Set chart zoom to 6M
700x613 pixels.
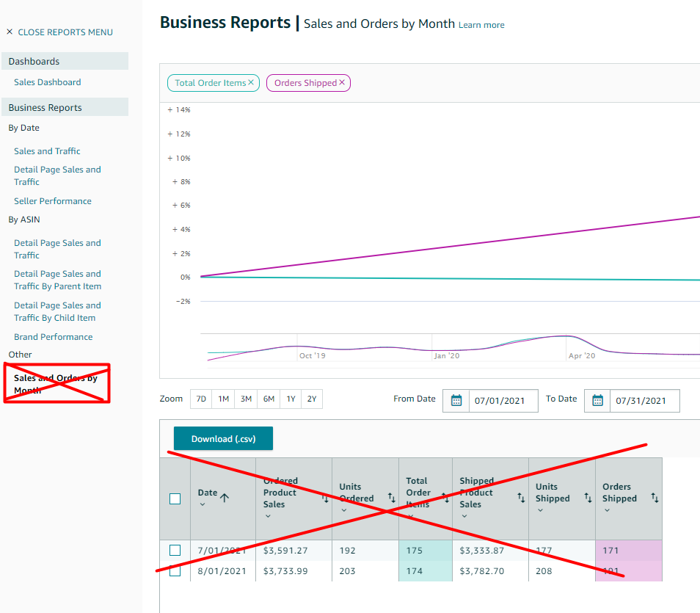(x=269, y=399)
